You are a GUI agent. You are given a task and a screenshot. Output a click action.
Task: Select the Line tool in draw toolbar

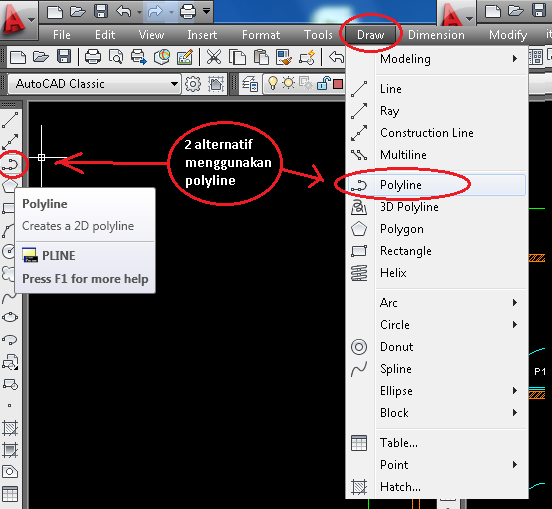click(x=10, y=120)
